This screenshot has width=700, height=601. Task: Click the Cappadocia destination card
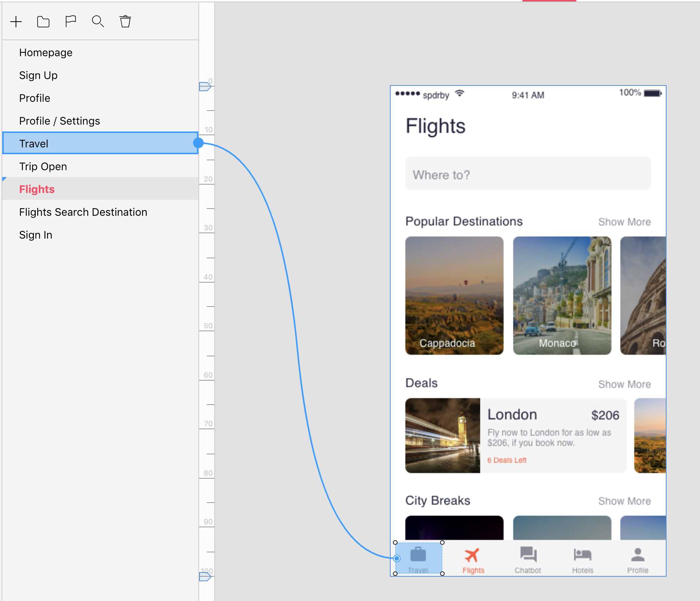pyautogui.click(x=455, y=296)
